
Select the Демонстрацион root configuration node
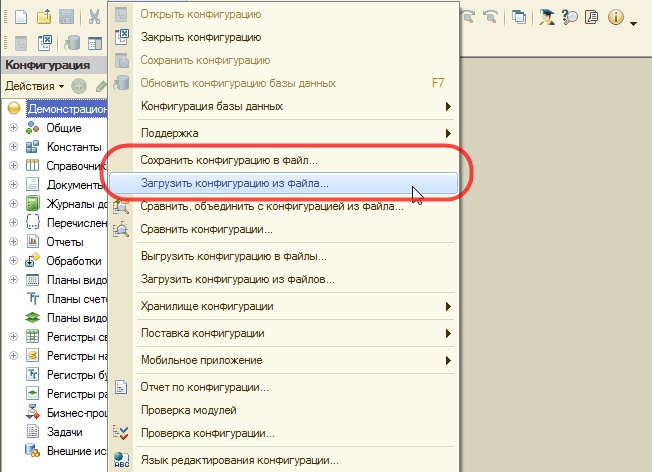(67, 109)
